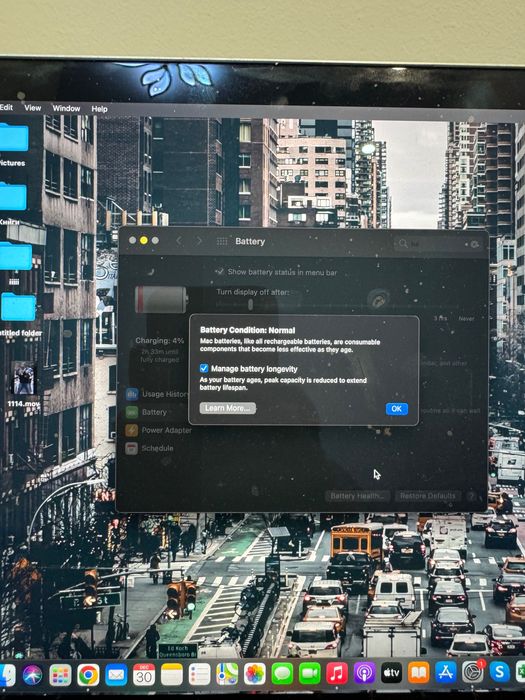Go forward with the right arrow
The image size is (525, 700).
pos(199,241)
